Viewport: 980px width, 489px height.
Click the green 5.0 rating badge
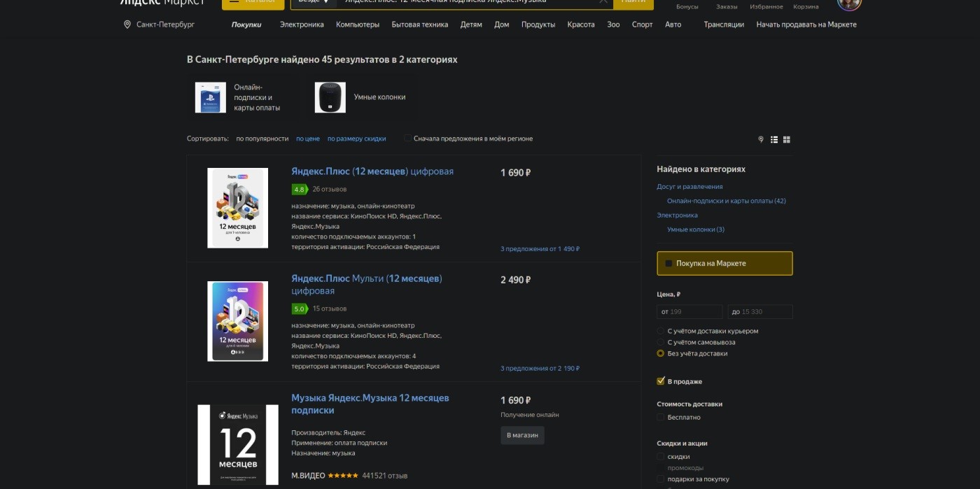point(300,309)
